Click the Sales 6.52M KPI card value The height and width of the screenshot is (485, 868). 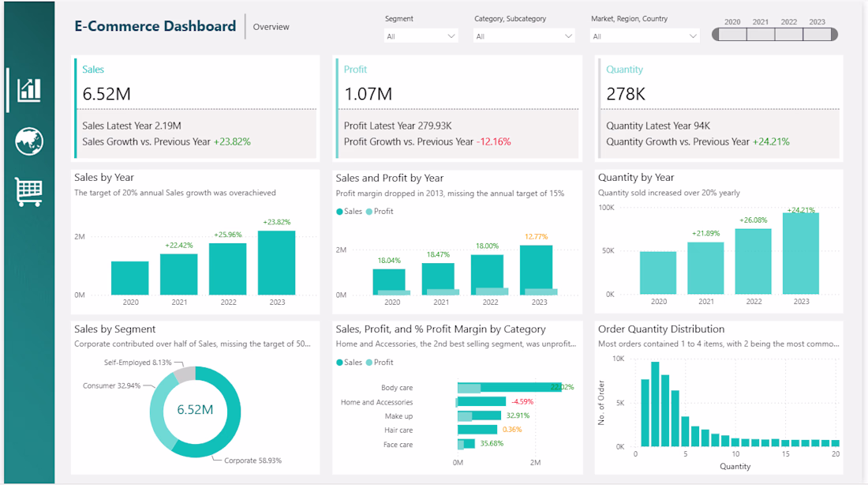click(107, 94)
